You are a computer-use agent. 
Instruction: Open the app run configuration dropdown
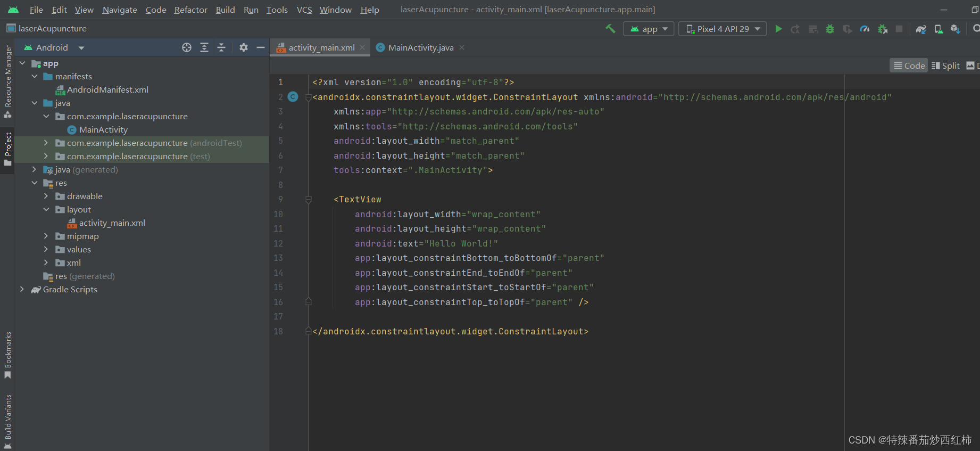(649, 29)
